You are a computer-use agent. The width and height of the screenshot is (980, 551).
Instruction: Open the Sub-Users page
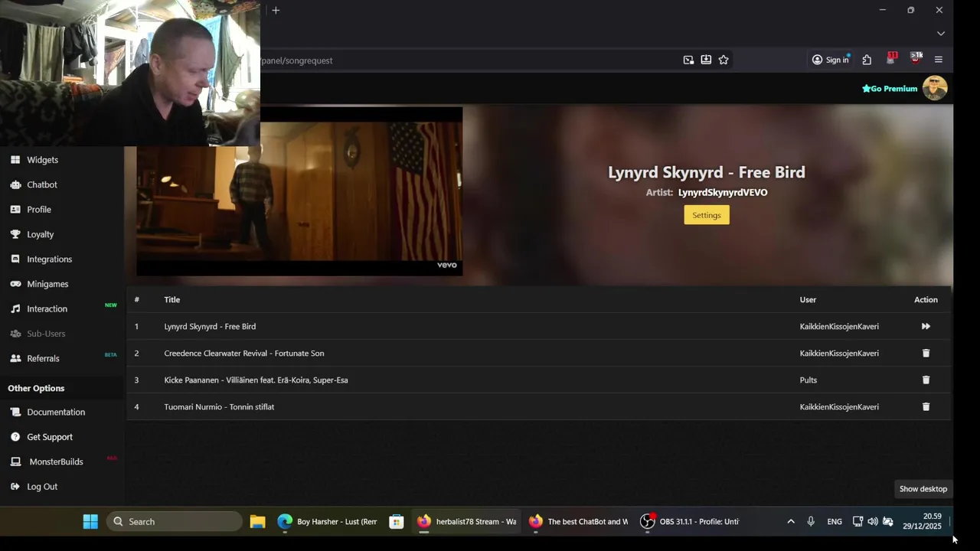pyautogui.click(x=46, y=334)
